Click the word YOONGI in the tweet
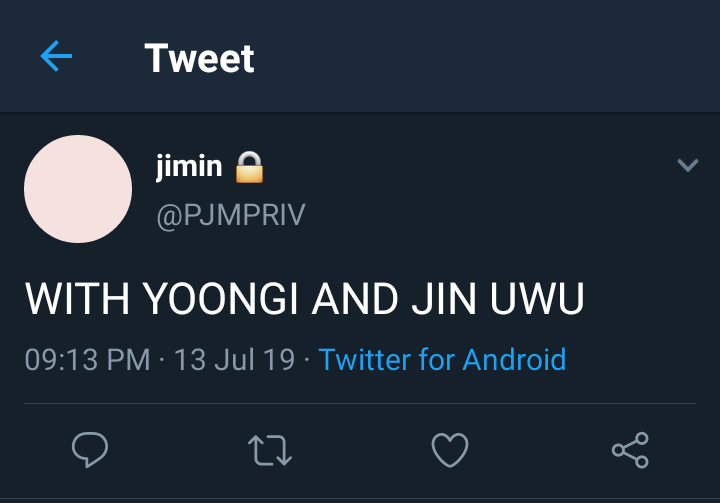The image size is (720, 503). [x=220, y=299]
